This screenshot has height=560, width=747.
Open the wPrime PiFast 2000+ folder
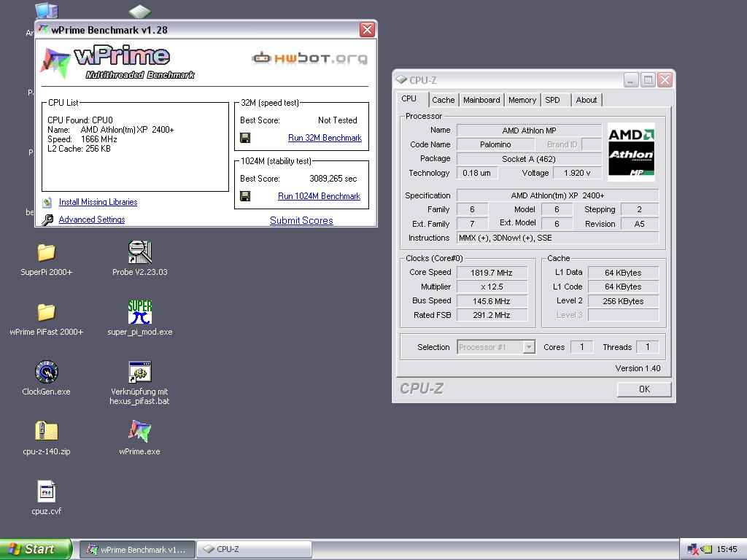click(x=46, y=312)
